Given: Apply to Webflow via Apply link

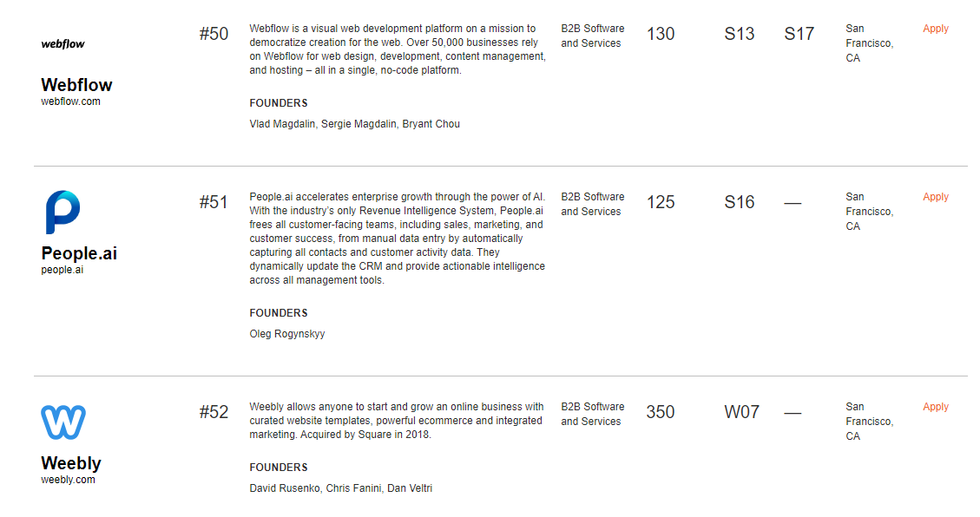Looking at the screenshot, I should [x=936, y=29].
